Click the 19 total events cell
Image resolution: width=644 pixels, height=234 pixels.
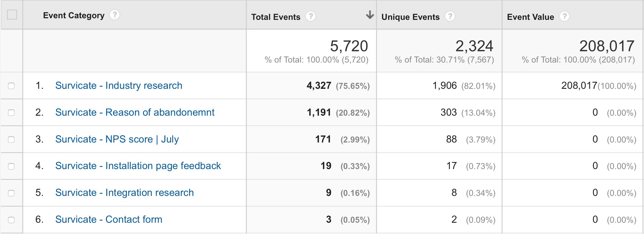tap(326, 166)
